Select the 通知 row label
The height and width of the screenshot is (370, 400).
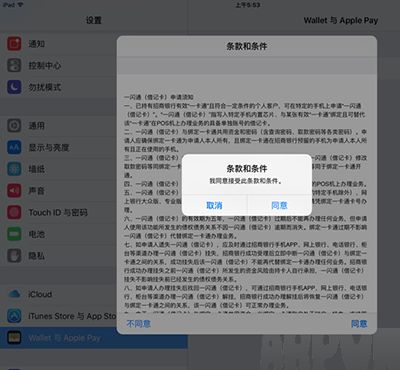[37, 44]
